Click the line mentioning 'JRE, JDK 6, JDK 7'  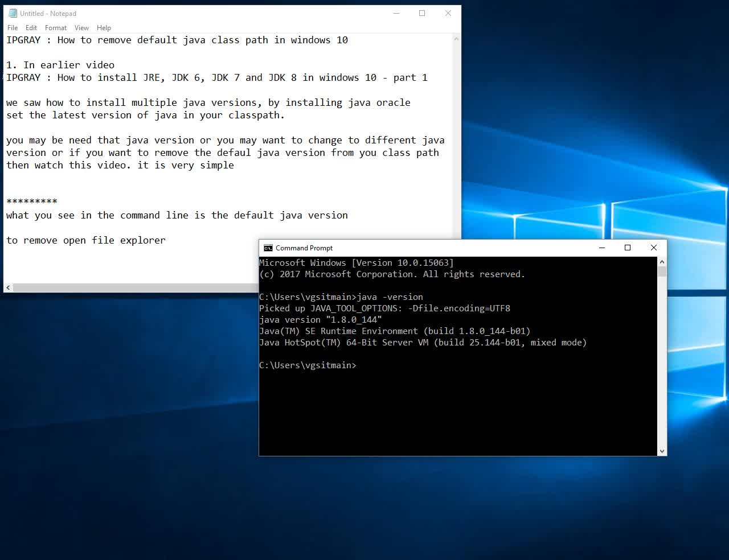click(217, 77)
